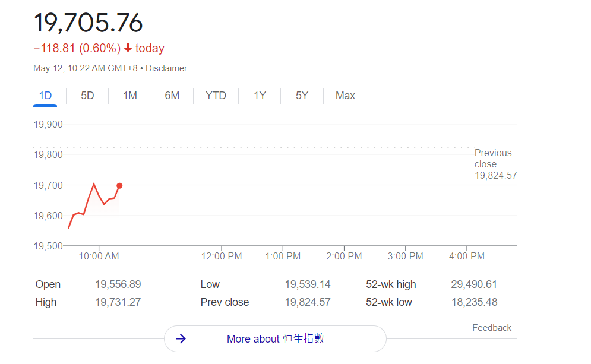The image size is (591, 364).
Task: Open the Disclaimer link
Action: coord(166,68)
